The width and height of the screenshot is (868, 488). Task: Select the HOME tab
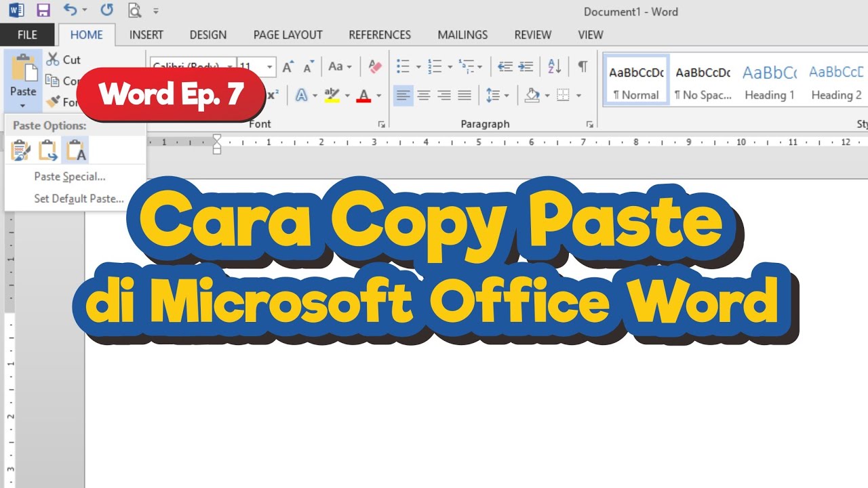[x=87, y=35]
